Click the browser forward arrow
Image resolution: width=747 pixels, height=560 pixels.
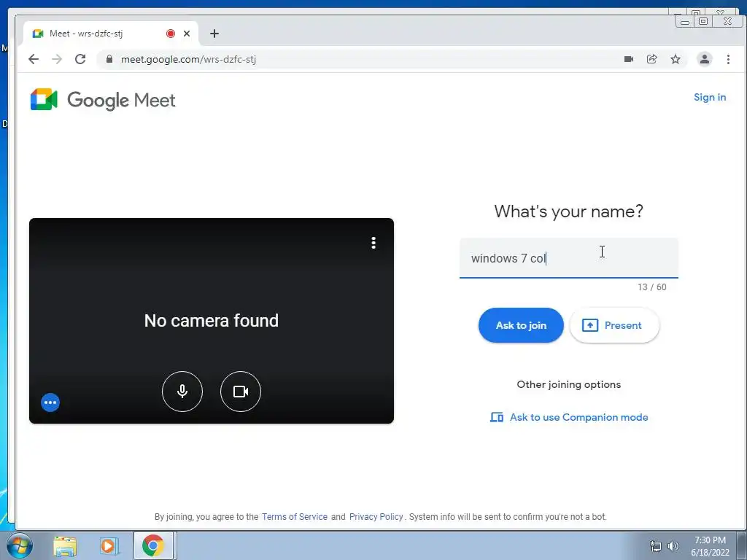57,59
